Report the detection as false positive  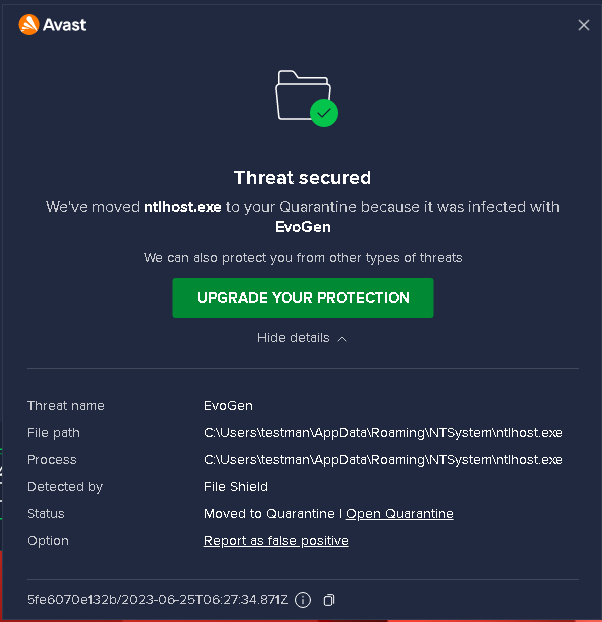(x=276, y=541)
